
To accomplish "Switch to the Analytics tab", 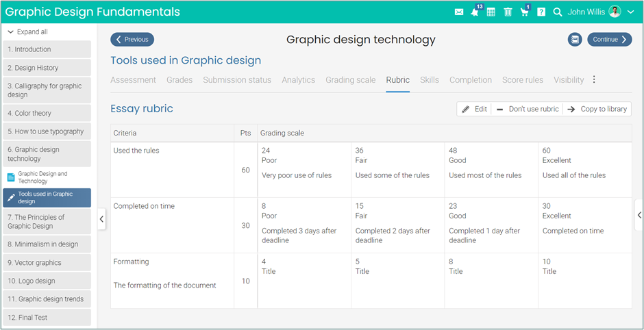I will coord(298,80).
